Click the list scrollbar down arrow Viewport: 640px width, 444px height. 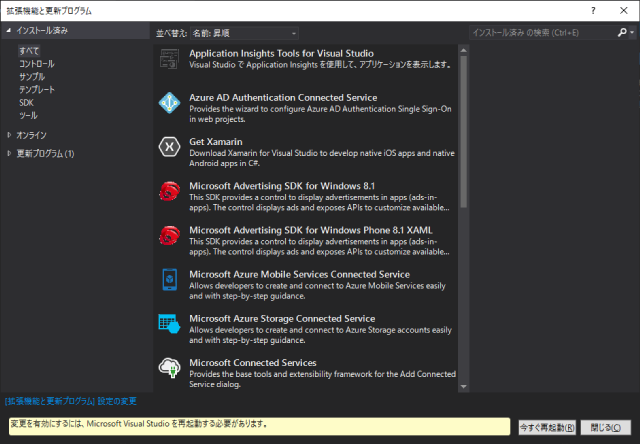click(x=463, y=386)
